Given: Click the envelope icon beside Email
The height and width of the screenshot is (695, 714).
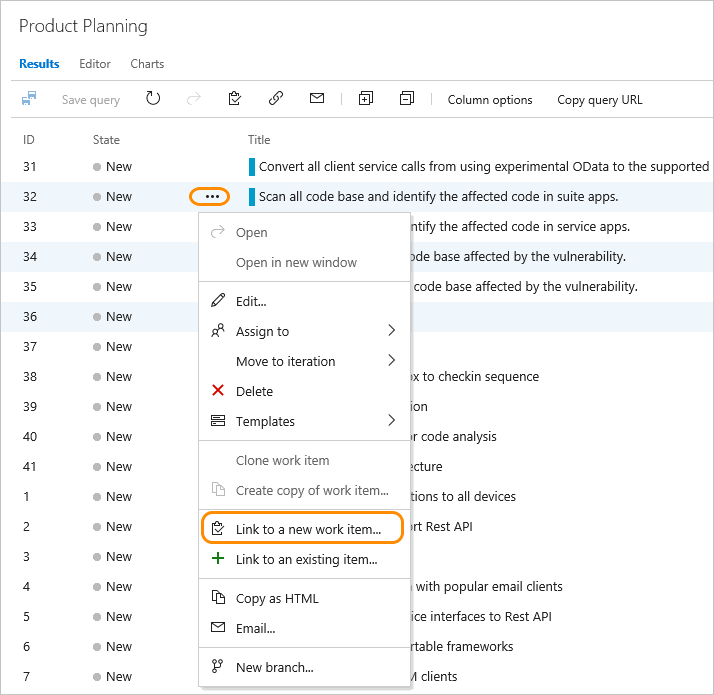Looking at the screenshot, I should coord(218,628).
